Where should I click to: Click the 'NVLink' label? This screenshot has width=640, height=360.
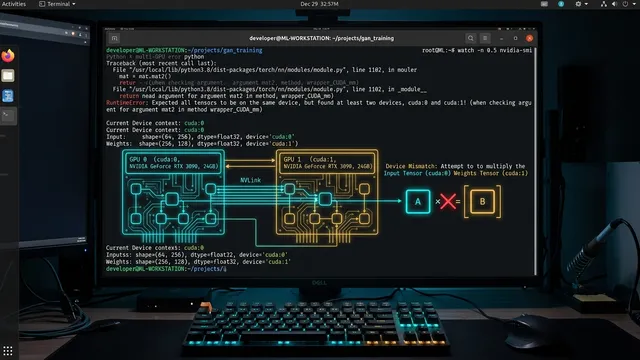250,180
